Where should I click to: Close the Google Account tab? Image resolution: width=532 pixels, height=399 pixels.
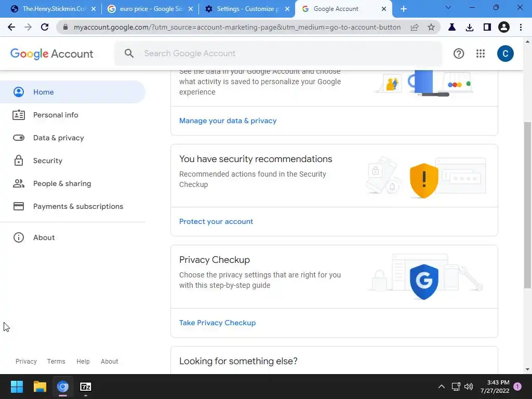384,9
